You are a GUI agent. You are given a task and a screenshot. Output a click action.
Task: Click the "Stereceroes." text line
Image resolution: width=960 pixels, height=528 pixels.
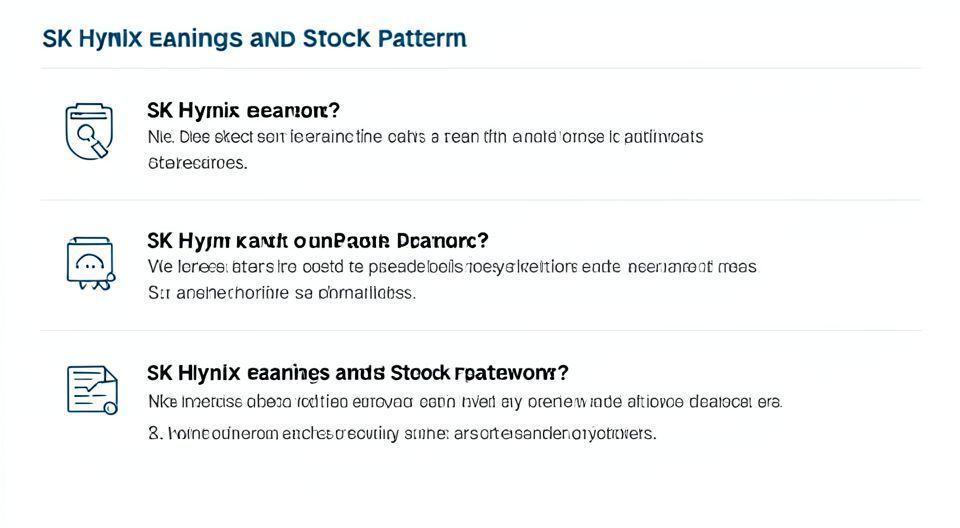pos(197,162)
